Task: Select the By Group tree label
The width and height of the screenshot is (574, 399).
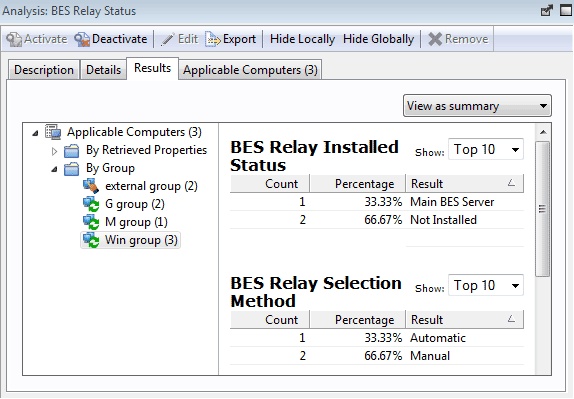Action: click(111, 168)
